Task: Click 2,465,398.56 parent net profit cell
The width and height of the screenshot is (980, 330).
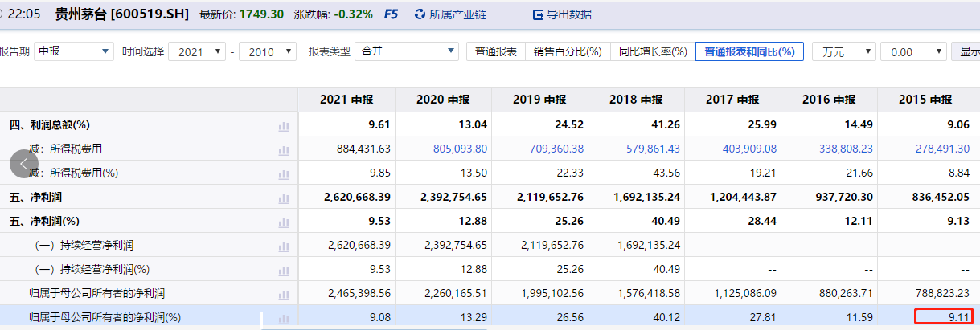Action: click(359, 293)
